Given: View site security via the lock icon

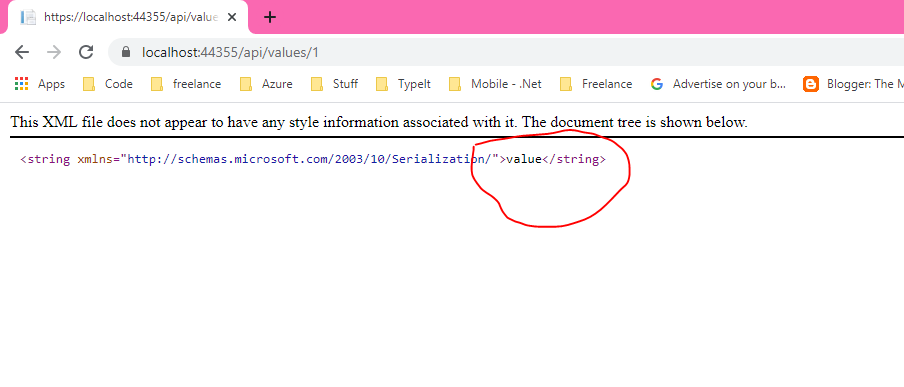Looking at the screenshot, I should pyautogui.click(x=126, y=52).
